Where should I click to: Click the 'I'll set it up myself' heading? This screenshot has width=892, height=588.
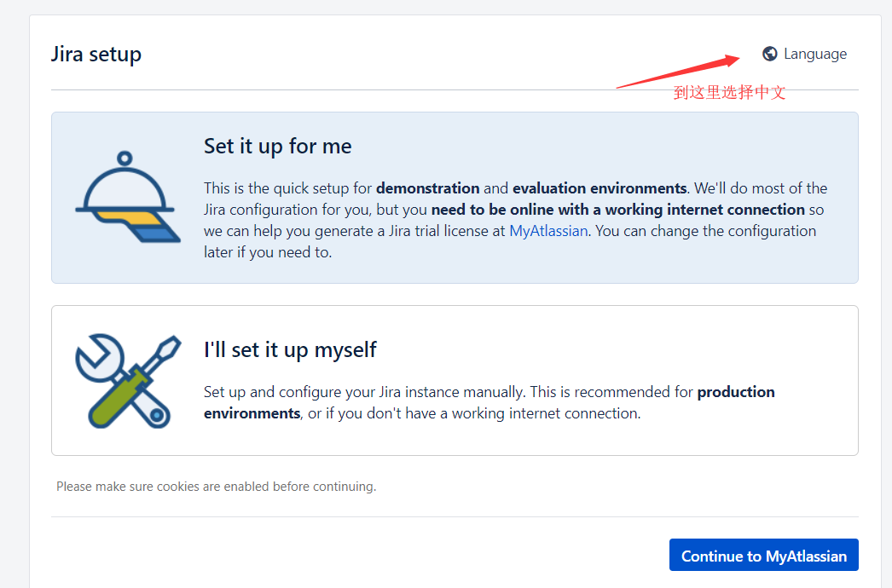(290, 349)
